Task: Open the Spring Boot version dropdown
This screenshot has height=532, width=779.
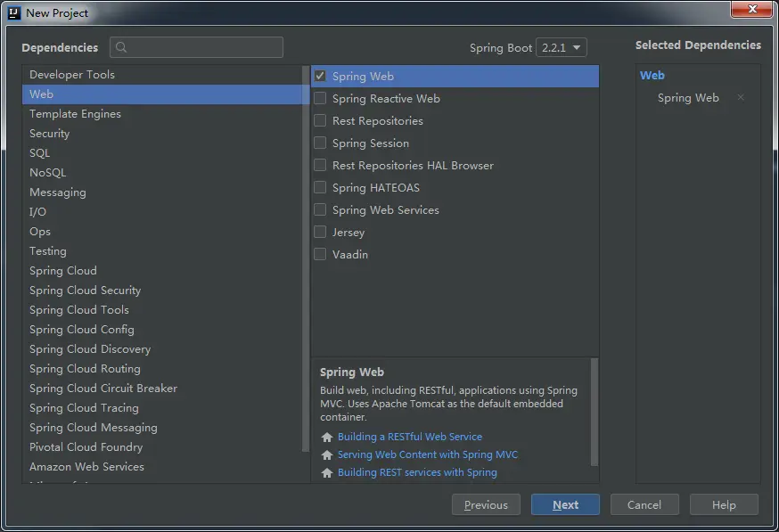Action: coord(562,48)
